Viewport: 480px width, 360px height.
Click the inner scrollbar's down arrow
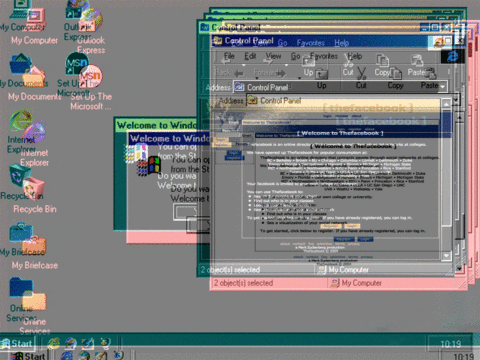coord(447,256)
